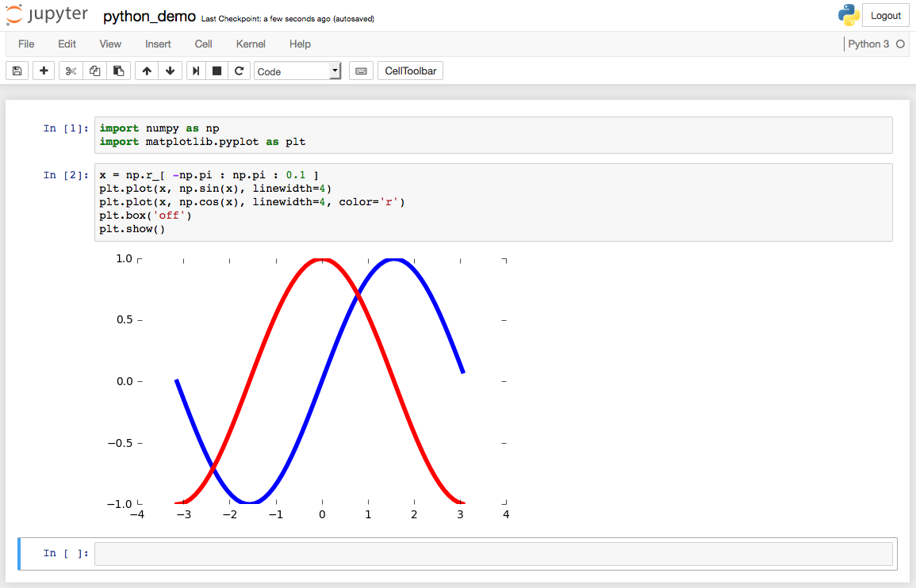Insert a cell below with plus icon
Screen dimensions: 916x588
[44, 71]
